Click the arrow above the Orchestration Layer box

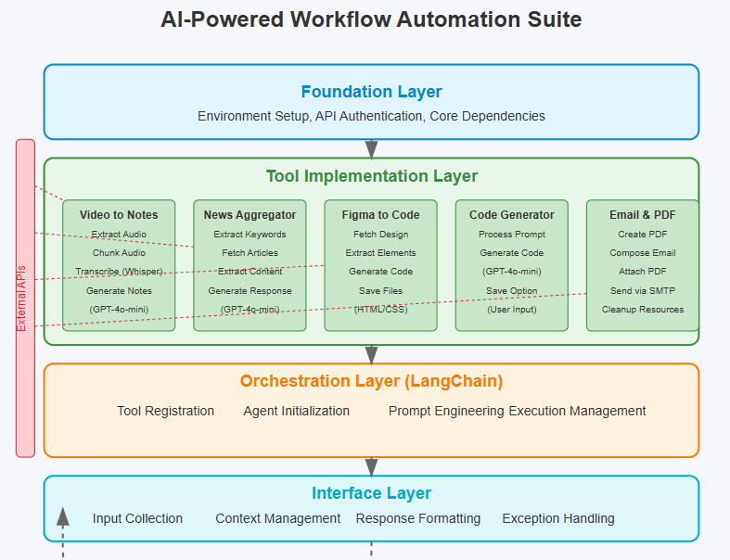coord(371,354)
